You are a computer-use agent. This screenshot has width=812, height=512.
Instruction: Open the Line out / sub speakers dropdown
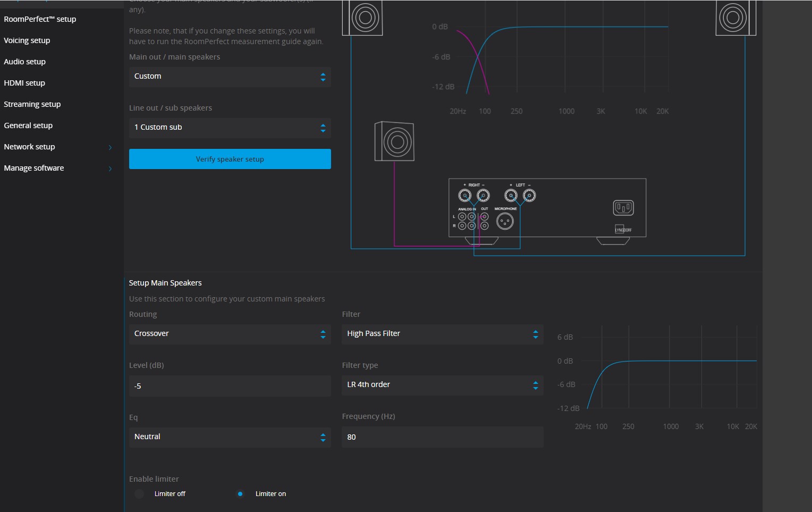230,128
